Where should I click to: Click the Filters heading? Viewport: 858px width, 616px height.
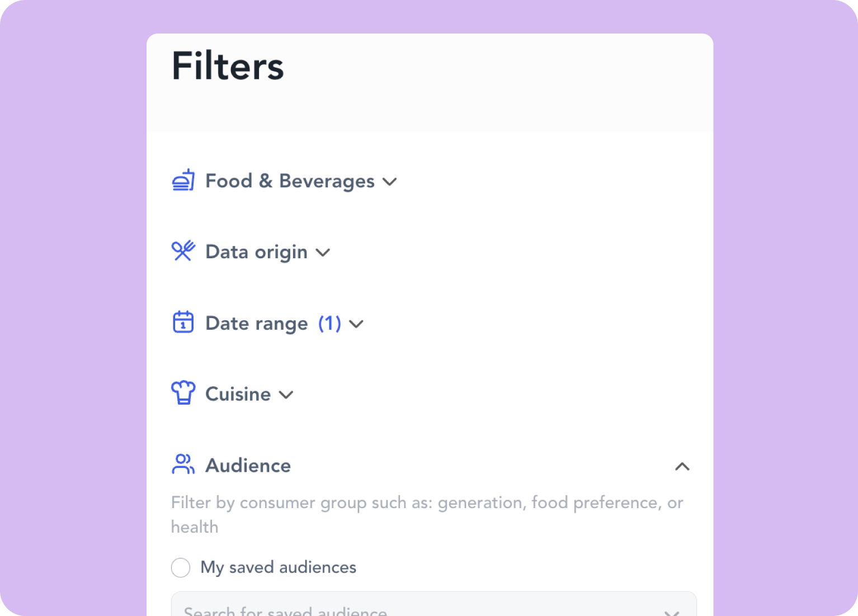click(227, 65)
